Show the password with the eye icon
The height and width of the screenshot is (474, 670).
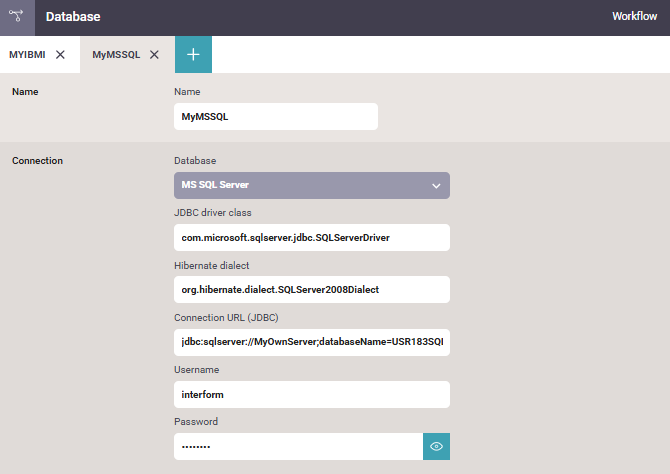click(436, 446)
